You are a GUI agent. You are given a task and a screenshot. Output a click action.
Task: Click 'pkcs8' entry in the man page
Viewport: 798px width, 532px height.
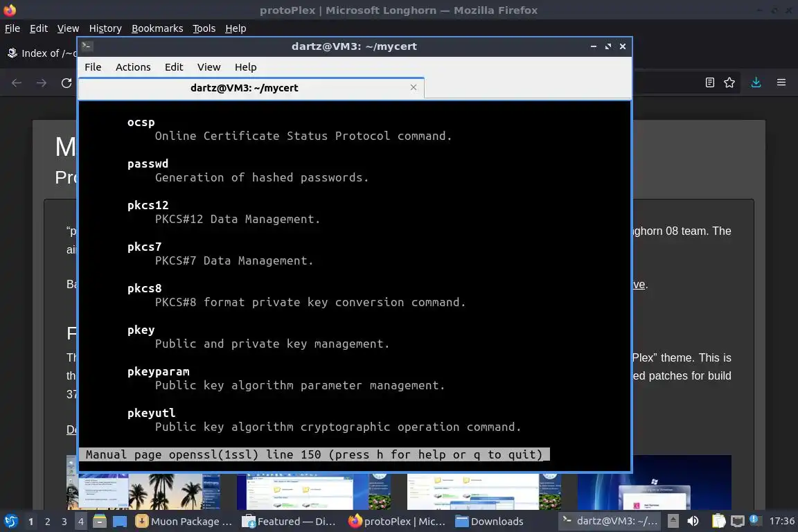145,288
